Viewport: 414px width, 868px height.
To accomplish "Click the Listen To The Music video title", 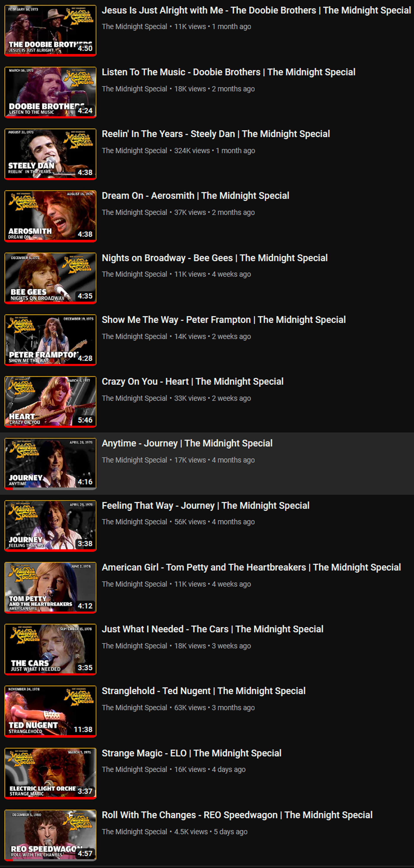I will (x=228, y=72).
